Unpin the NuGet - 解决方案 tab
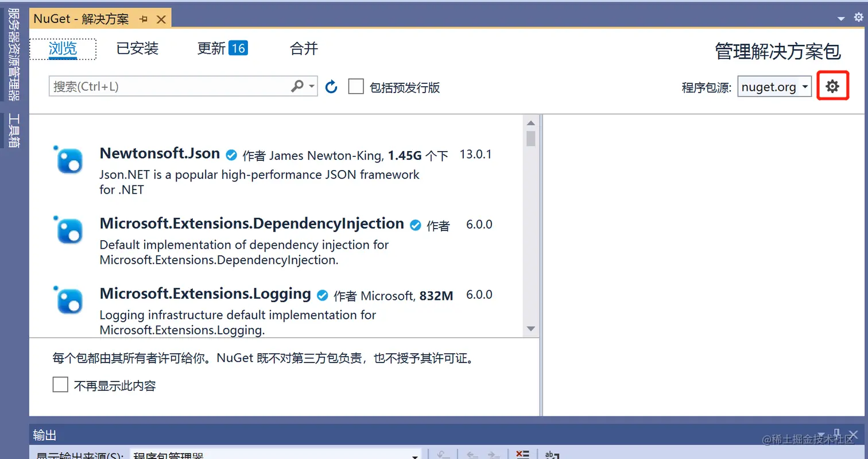Viewport: 868px width, 459px height. [143, 18]
